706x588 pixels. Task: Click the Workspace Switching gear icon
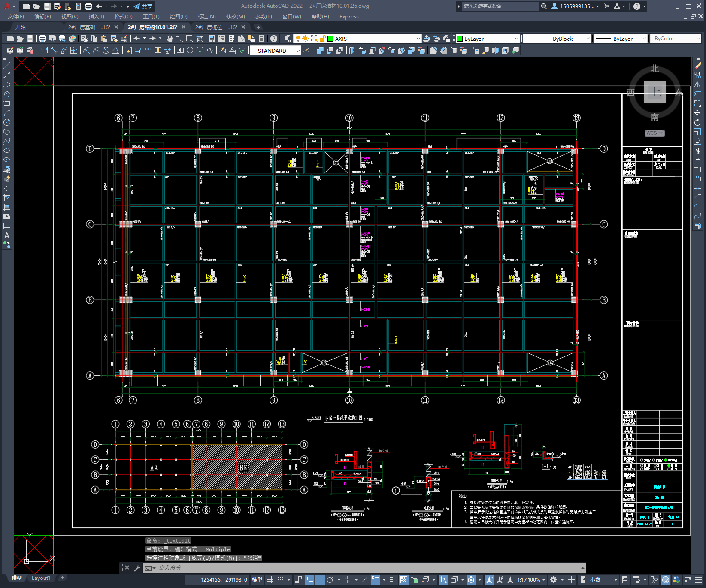(x=554, y=580)
